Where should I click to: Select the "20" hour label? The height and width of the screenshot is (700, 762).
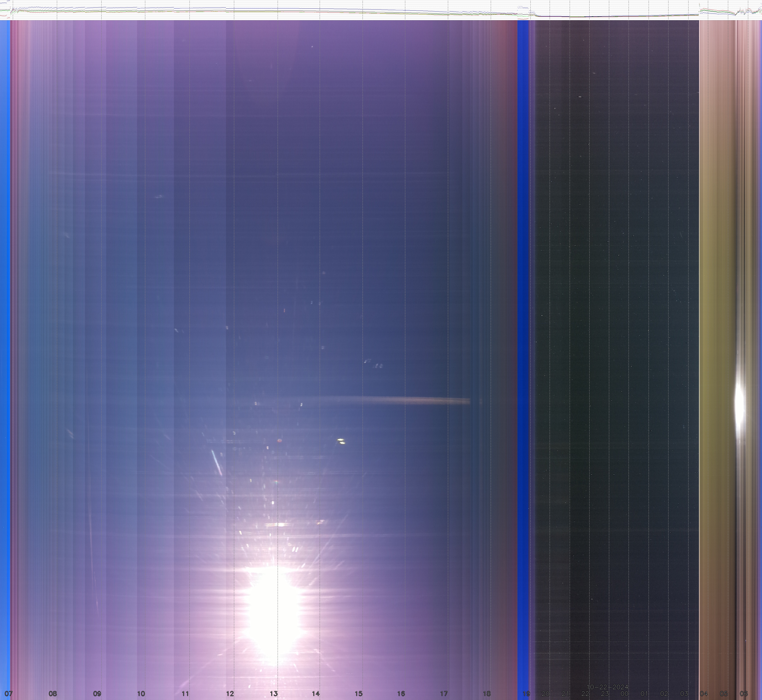point(545,694)
